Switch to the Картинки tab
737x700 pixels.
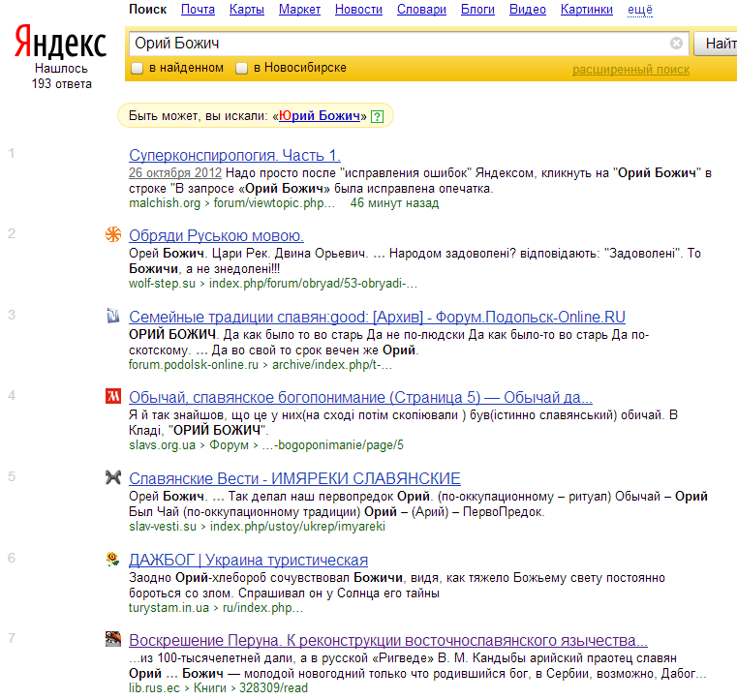coord(586,10)
